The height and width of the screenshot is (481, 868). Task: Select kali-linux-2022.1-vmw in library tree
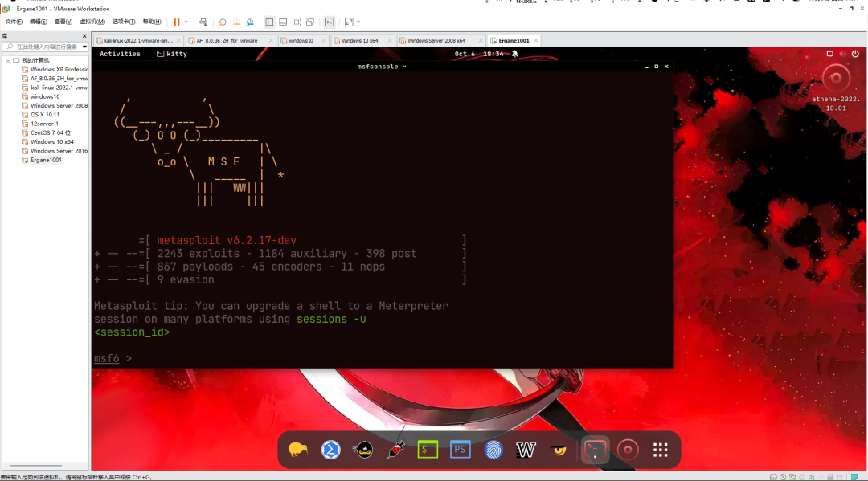[59, 88]
